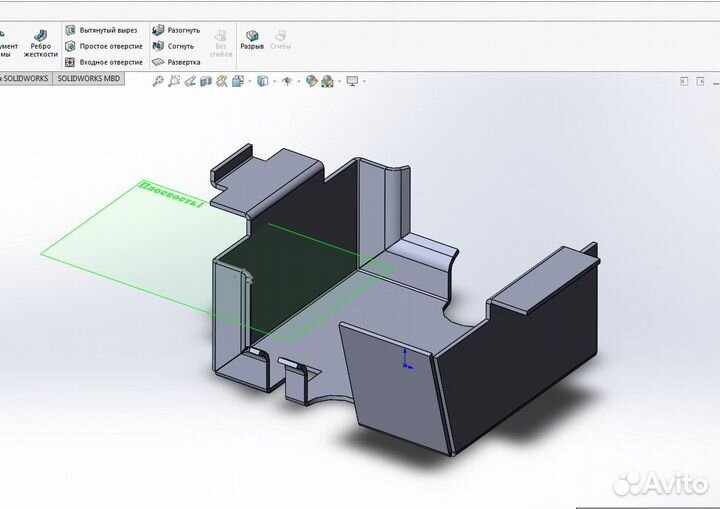Screen dimensions: 720x509
Task: Click the Zoom to Fit magnifier icon
Action: [158, 81]
